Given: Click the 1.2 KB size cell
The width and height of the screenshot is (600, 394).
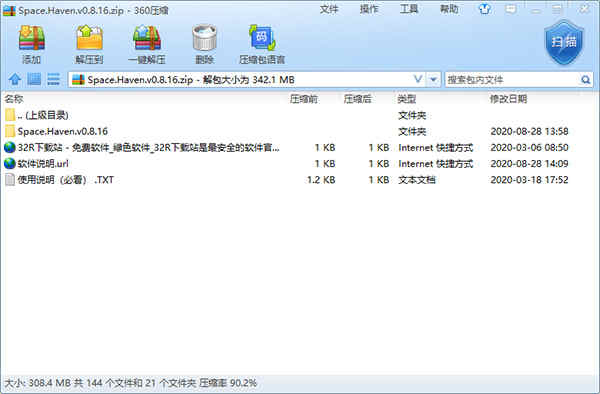Looking at the screenshot, I should 321,180.
